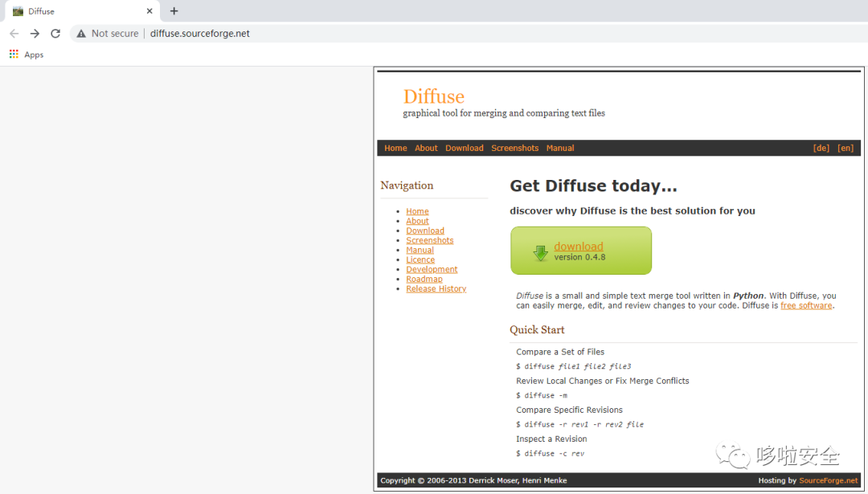Click 'Compare Specific Revisions' text

[x=569, y=410]
